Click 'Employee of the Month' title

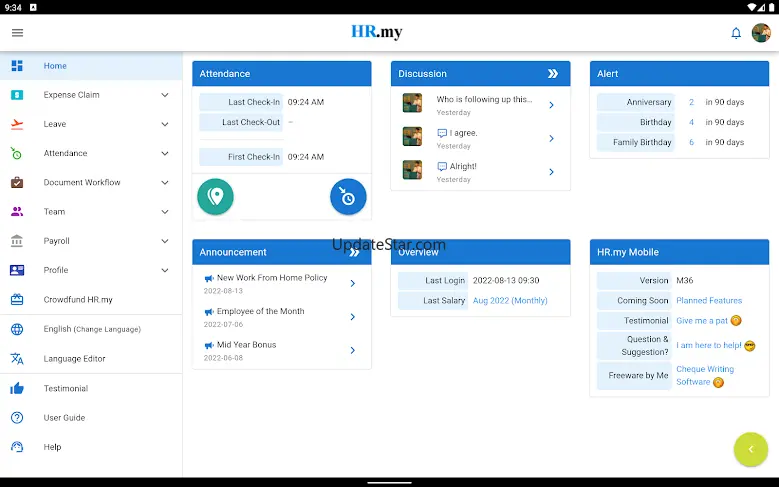point(260,311)
